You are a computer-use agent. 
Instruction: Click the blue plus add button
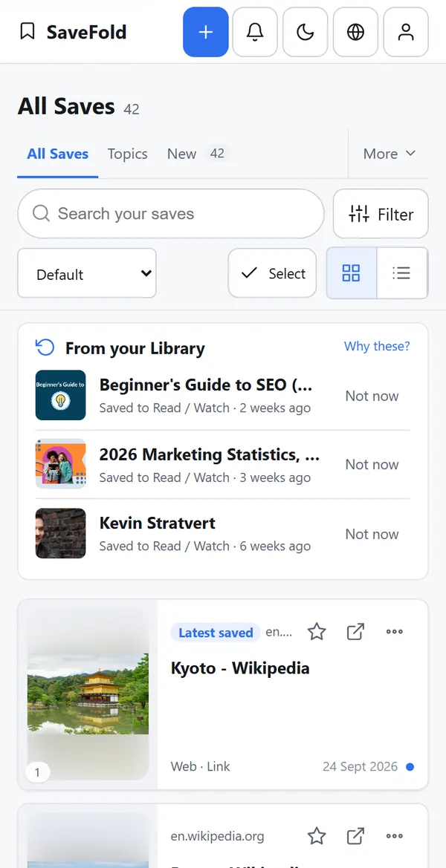tap(206, 32)
